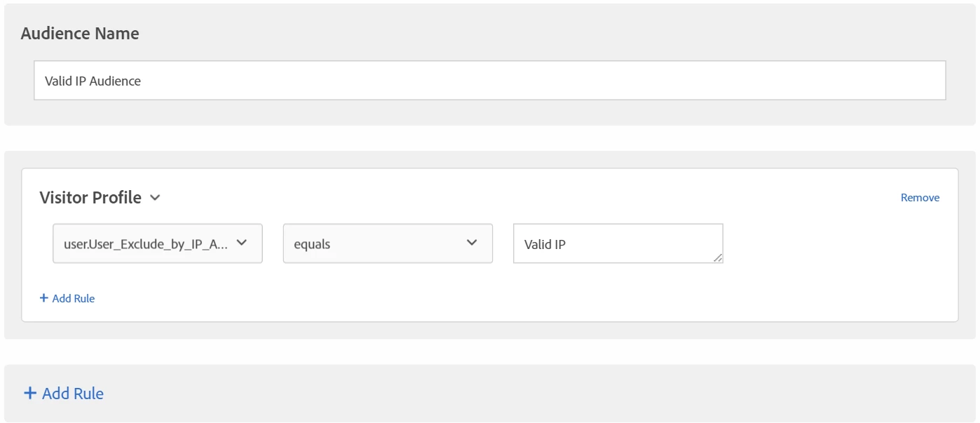Click the chevron icon next to Visitor Profile
This screenshot has height=423, width=980.
[x=155, y=198]
